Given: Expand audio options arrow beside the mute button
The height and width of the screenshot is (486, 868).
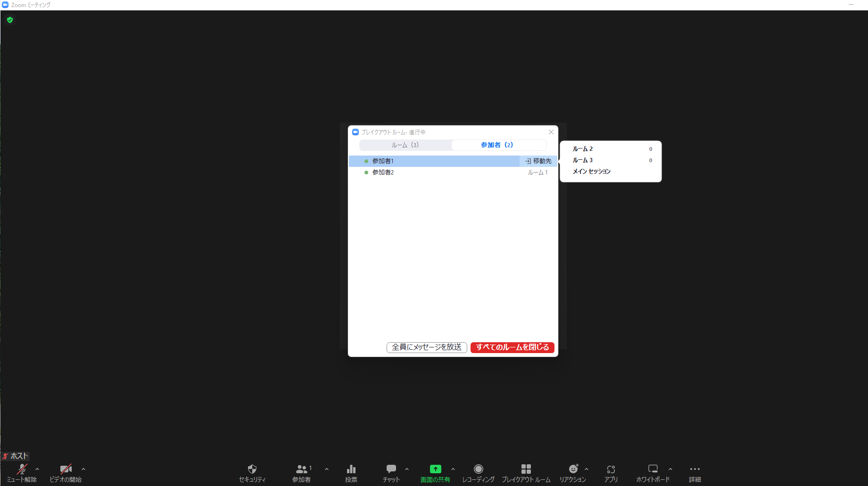Looking at the screenshot, I should click(x=37, y=469).
